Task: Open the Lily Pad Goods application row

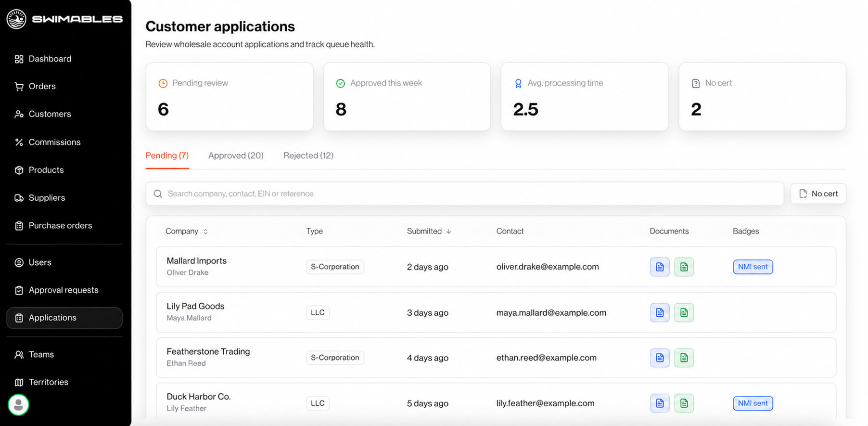Action: point(496,312)
